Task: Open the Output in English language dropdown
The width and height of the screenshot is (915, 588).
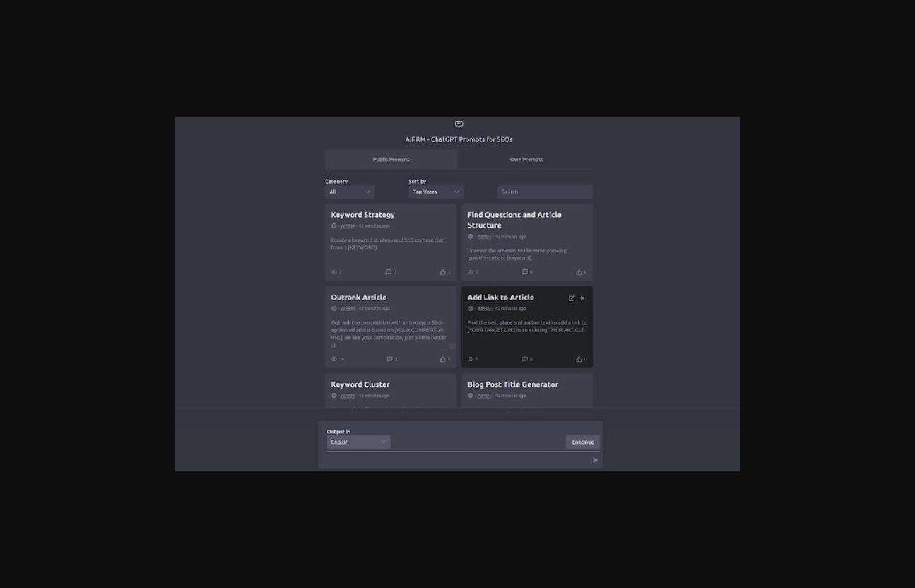Action: (358, 442)
